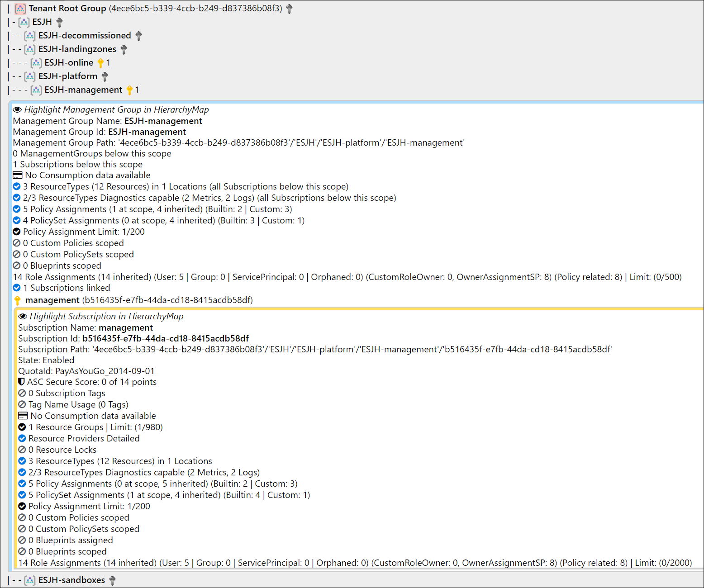Click '0 Subscription Tags' line
704x588 pixels.
[62, 393]
